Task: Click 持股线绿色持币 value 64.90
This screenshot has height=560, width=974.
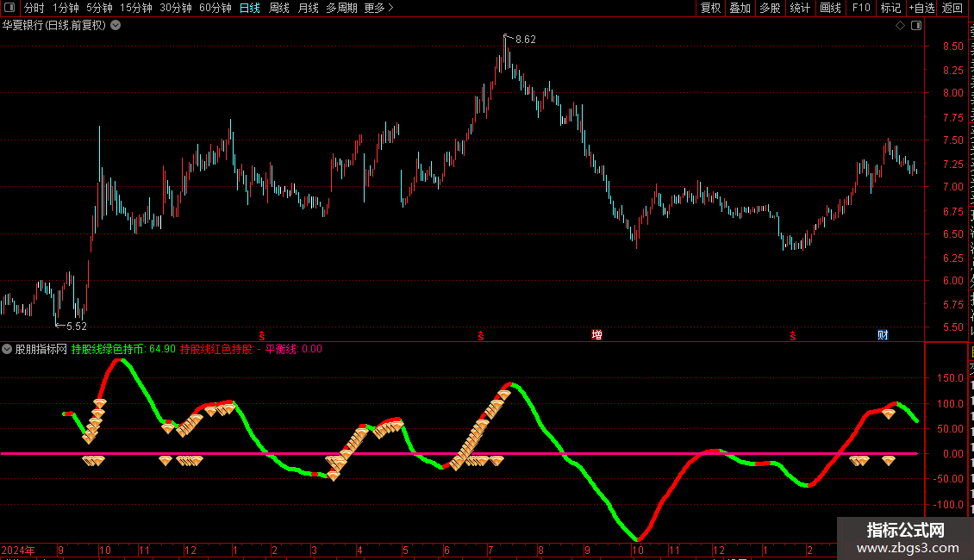Action: point(162,349)
